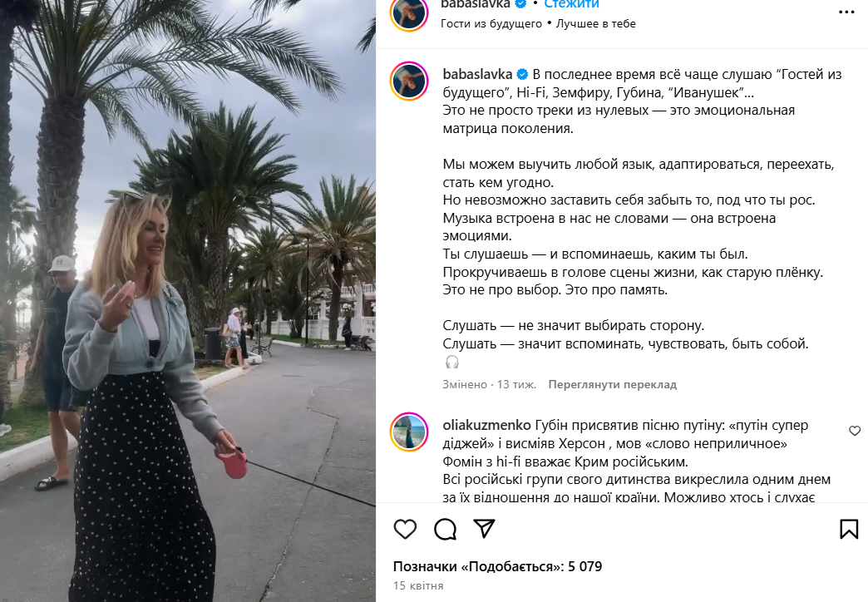Screen dimensions: 868x602
Task: Open comments with the speech bubble icon
Action: (x=445, y=530)
